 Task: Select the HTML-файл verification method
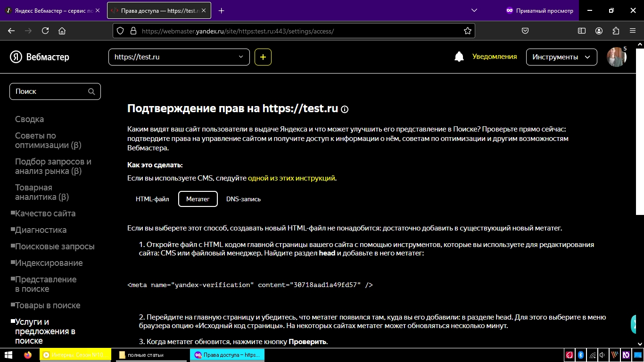coord(152,199)
